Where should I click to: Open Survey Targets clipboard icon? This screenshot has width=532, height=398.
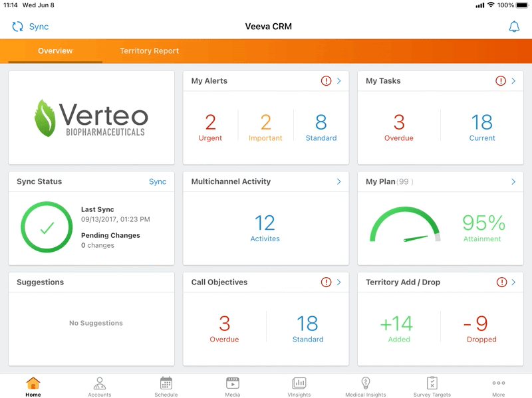[432, 383]
